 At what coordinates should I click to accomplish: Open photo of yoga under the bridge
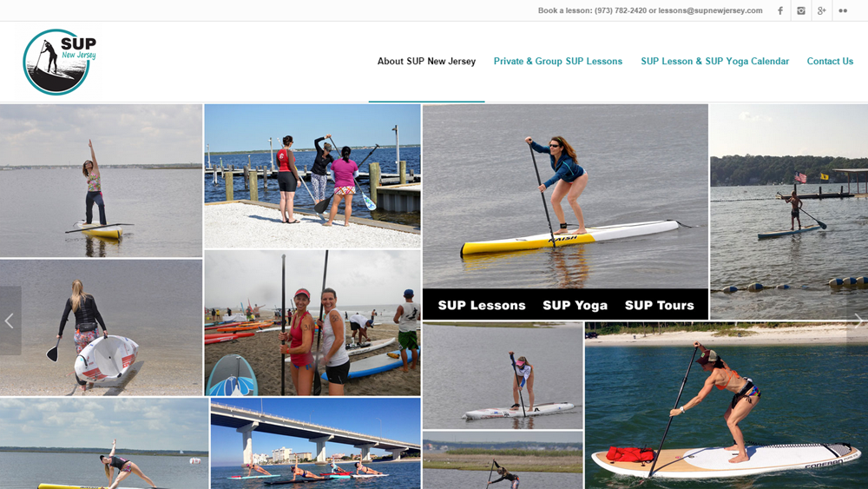coord(316,444)
